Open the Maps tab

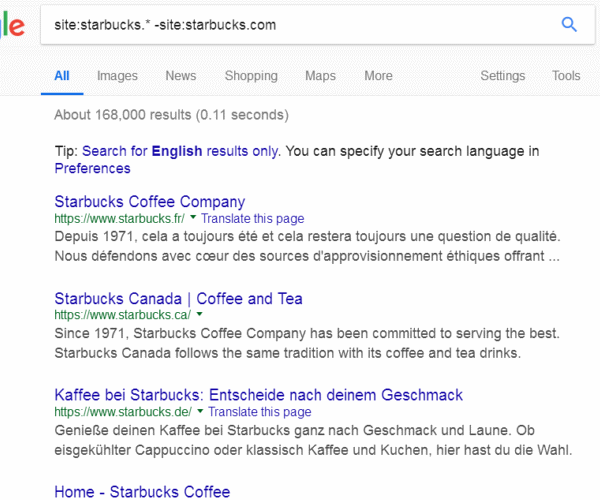point(320,76)
